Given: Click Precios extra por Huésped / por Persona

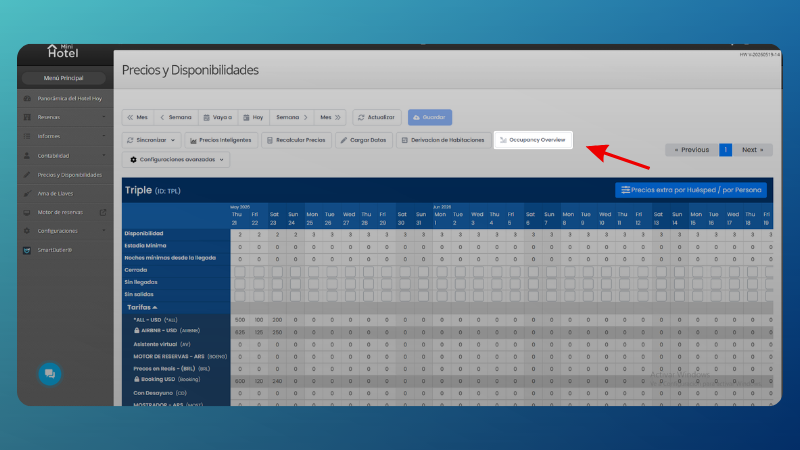Looking at the screenshot, I should [x=691, y=190].
